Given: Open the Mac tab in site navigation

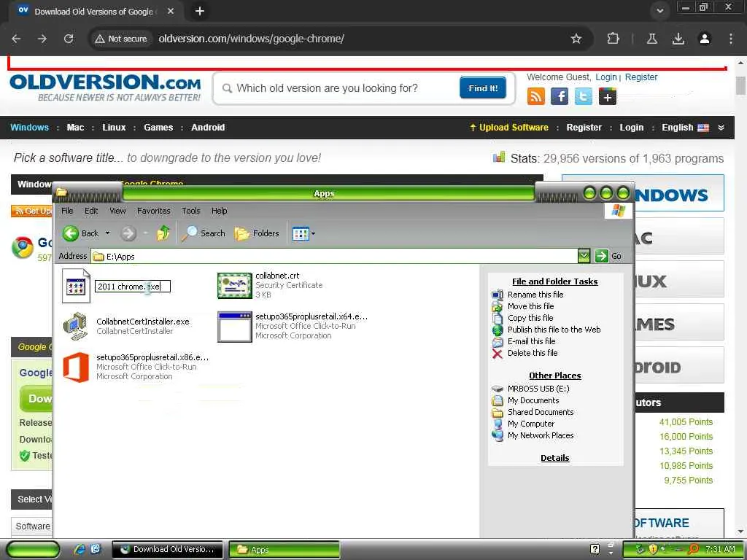Looking at the screenshot, I should click(x=75, y=128).
